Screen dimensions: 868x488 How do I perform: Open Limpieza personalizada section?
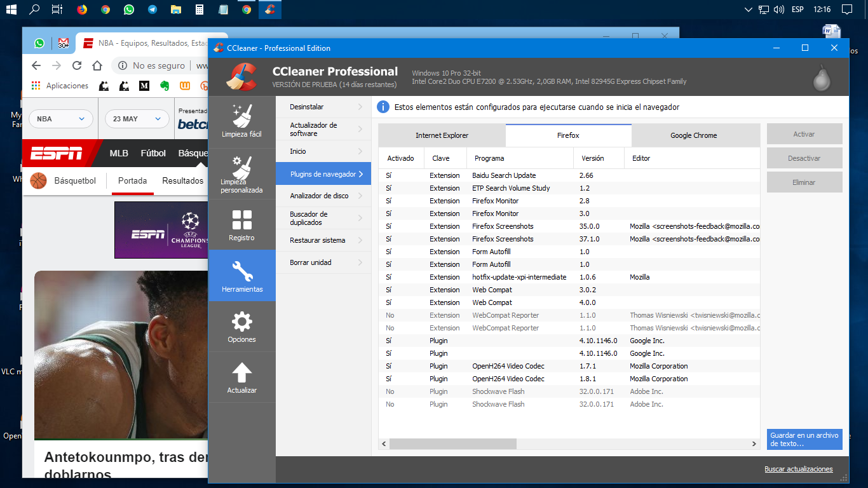(x=241, y=174)
